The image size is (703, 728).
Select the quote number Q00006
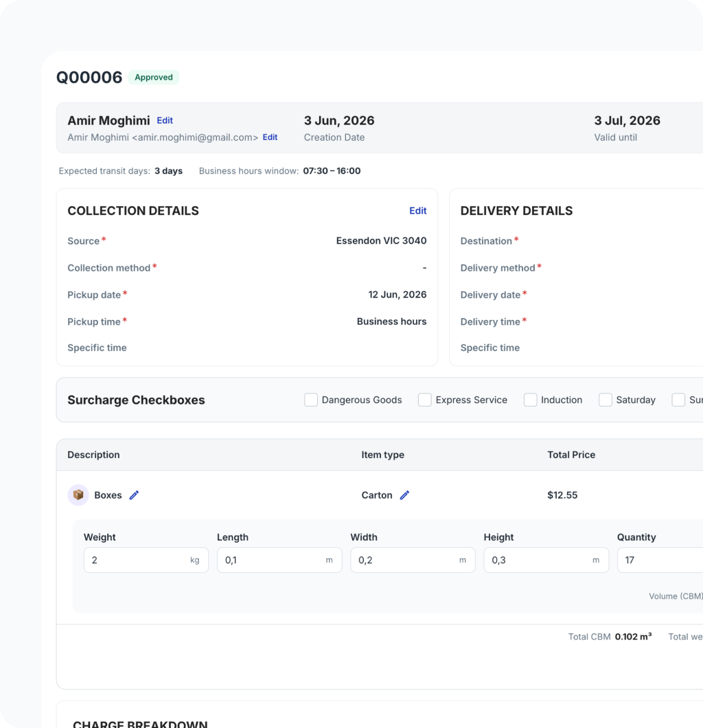pos(89,77)
